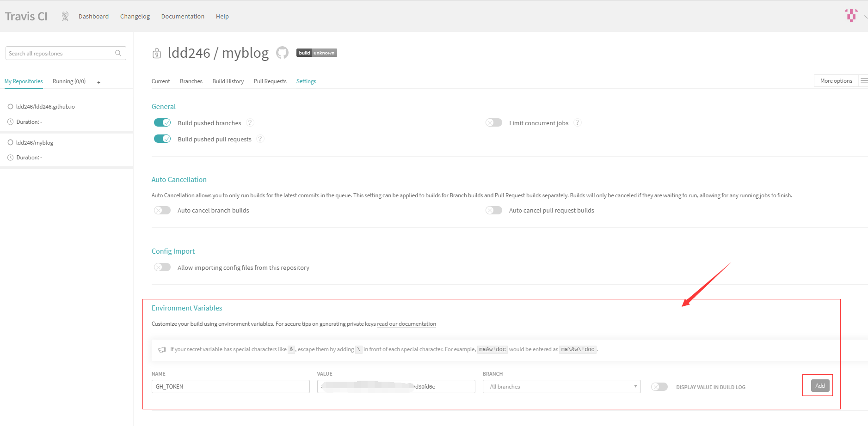Open the Pull Requests tab

pyautogui.click(x=270, y=81)
